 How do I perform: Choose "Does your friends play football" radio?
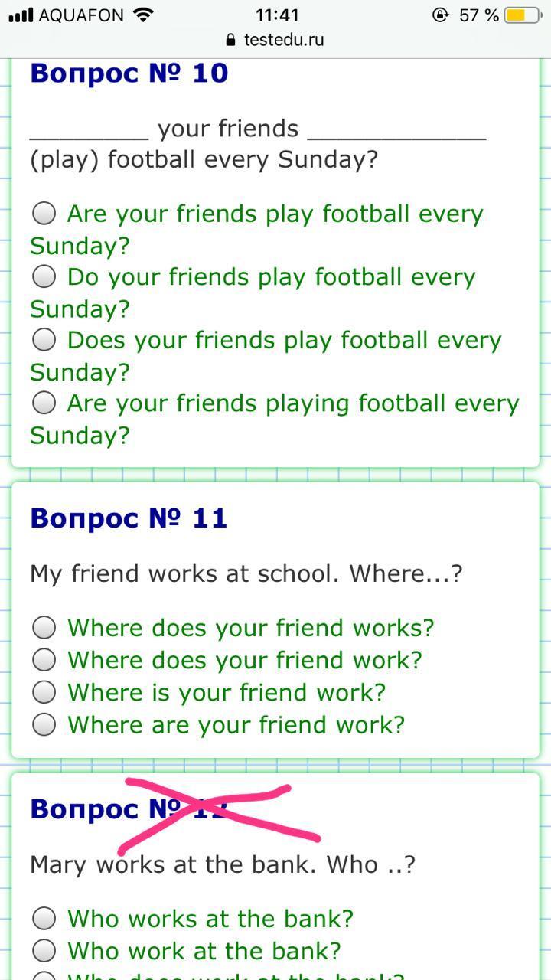tap(44, 339)
